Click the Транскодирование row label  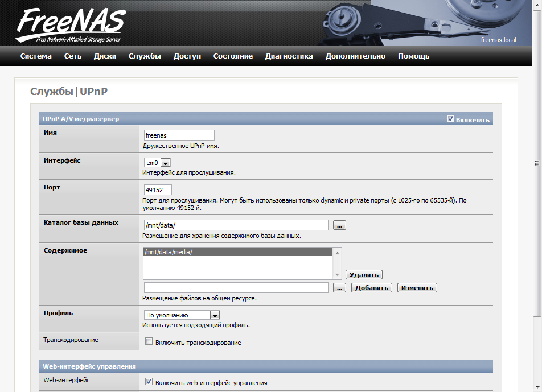[71, 340]
